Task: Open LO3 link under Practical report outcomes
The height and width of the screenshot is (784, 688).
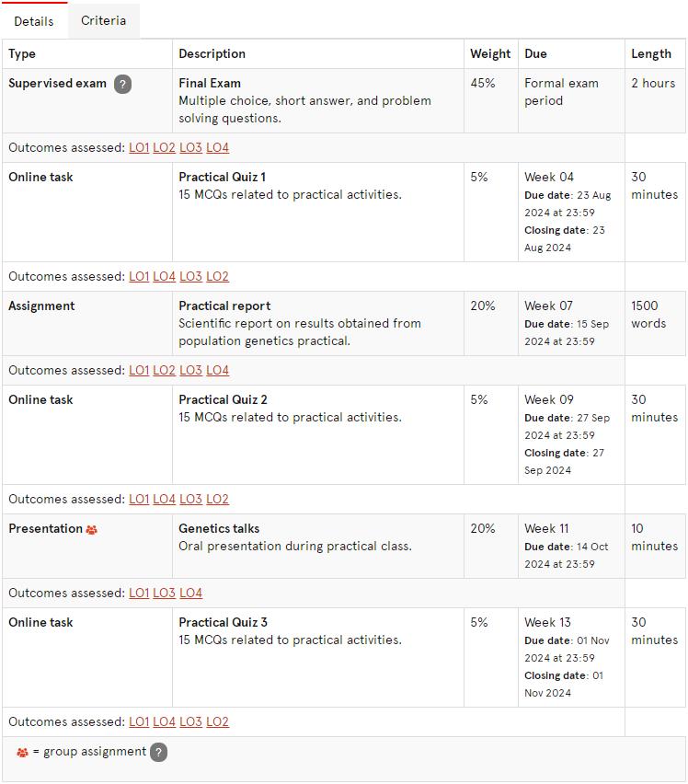Action: [191, 371]
